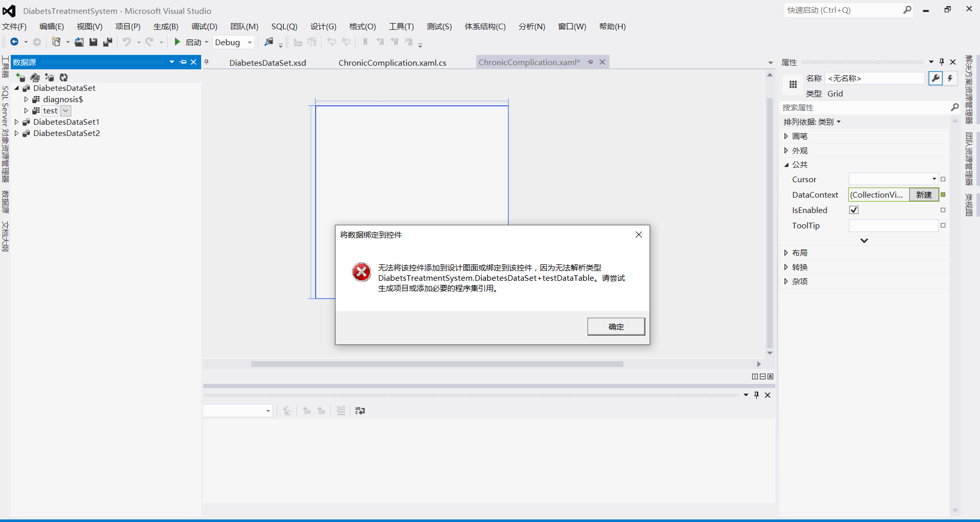
Task: Click the save all toolbar icon
Action: coord(108,42)
